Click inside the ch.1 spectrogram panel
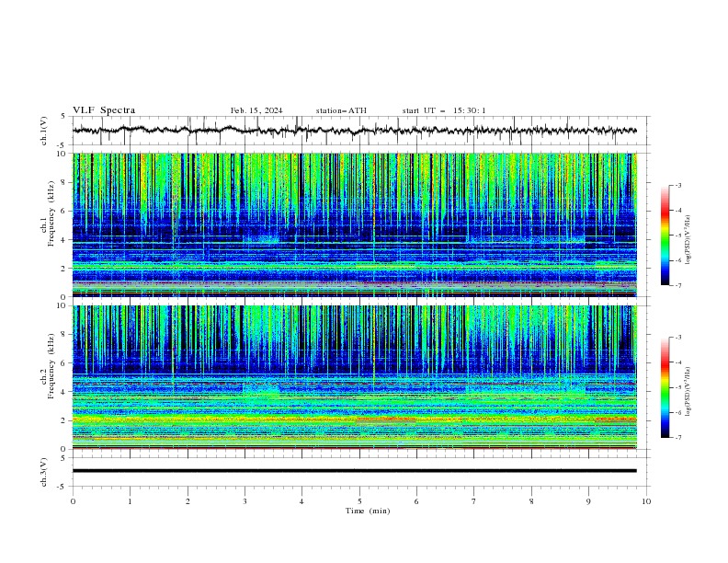This screenshot has height=563, width=728. 355,224
